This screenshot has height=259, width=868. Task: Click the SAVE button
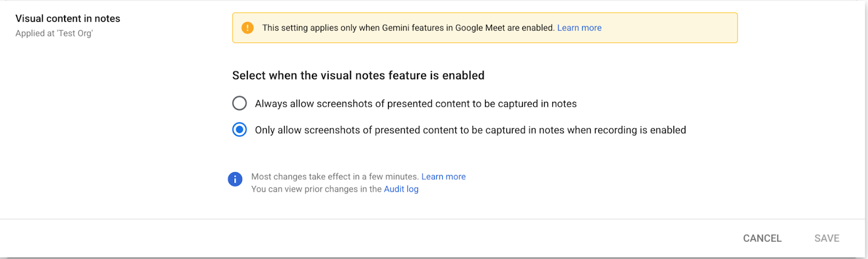827,238
